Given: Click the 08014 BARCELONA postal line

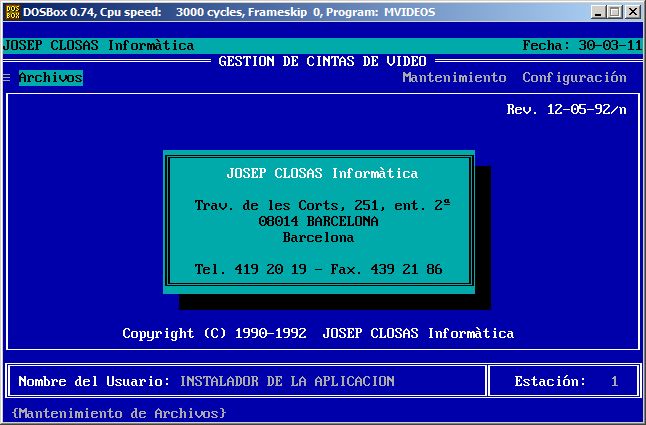Looking at the screenshot, I should tap(318, 222).
